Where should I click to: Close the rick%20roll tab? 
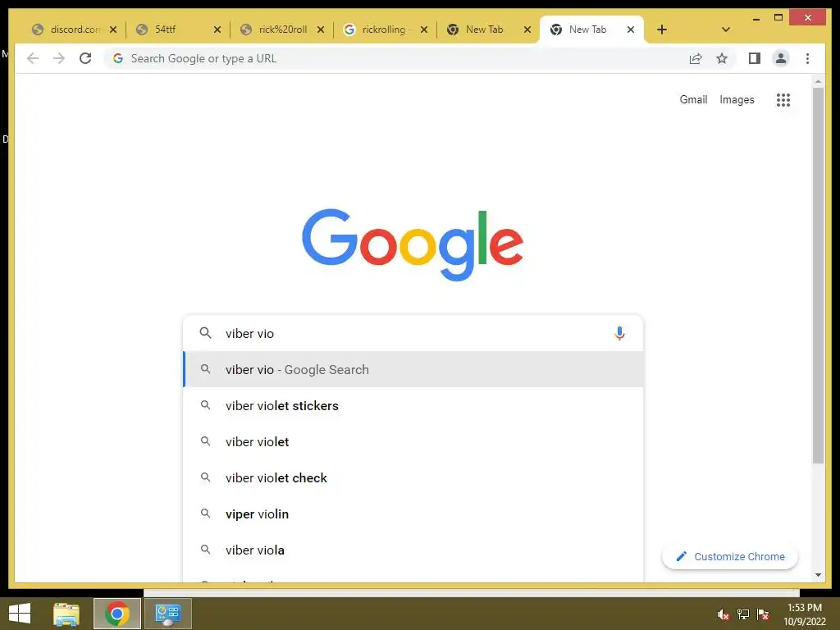click(321, 30)
